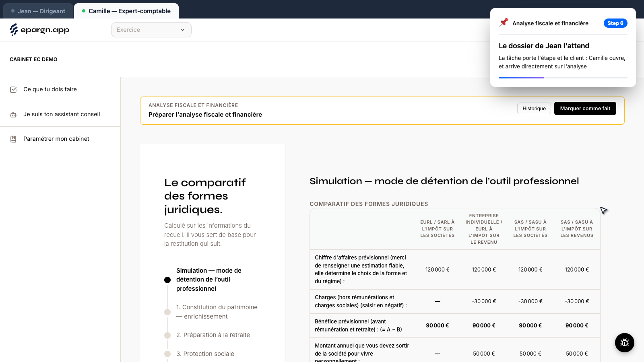Click the Chiffre d'affaires prévisionnel row label
Image resolution: width=644 pixels, height=362 pixels.
(x=361, y=269)
